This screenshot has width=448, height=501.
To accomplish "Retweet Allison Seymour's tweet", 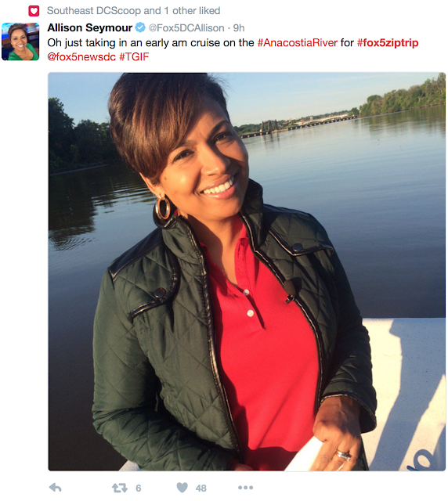I will point(120,488).
